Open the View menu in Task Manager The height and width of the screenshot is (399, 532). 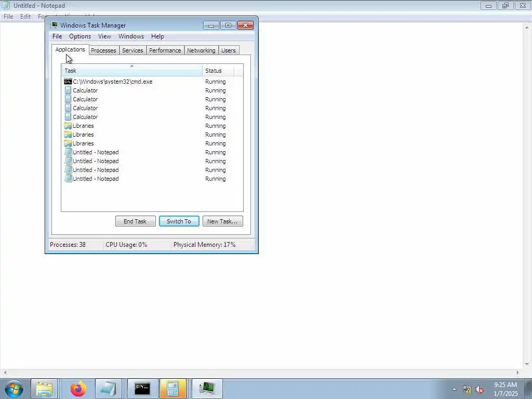point(104,36)
